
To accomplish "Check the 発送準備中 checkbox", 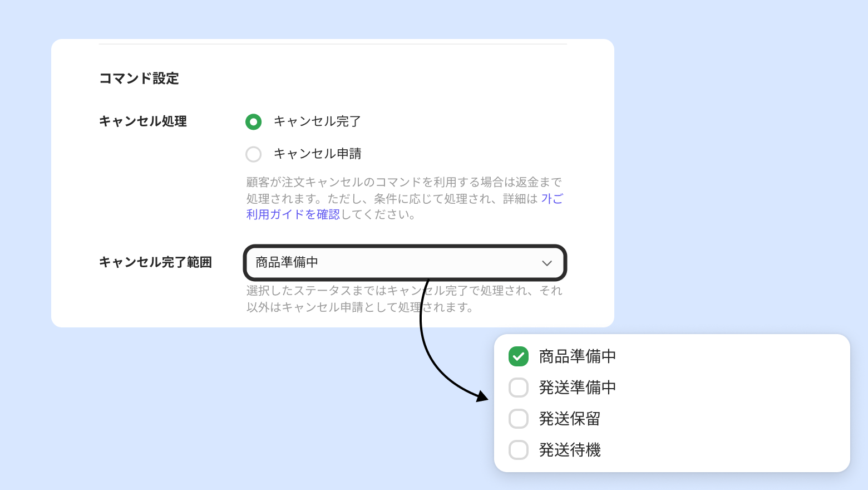I will point(519,388).
